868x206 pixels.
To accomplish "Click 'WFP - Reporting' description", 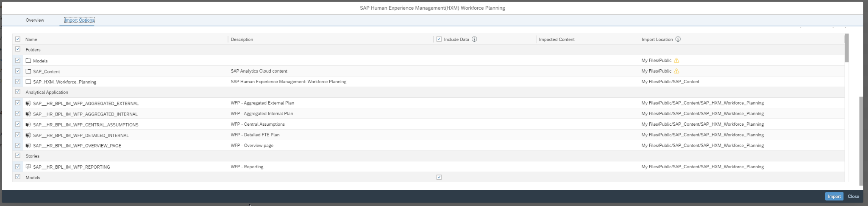I will pos(247,166).
